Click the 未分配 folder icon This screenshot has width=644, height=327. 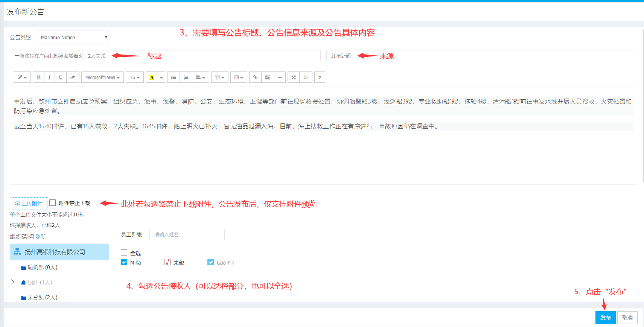click(24, 298)
